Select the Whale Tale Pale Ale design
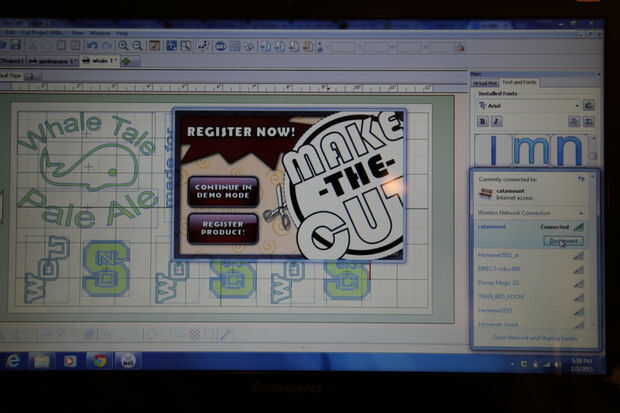 (87, 170)
